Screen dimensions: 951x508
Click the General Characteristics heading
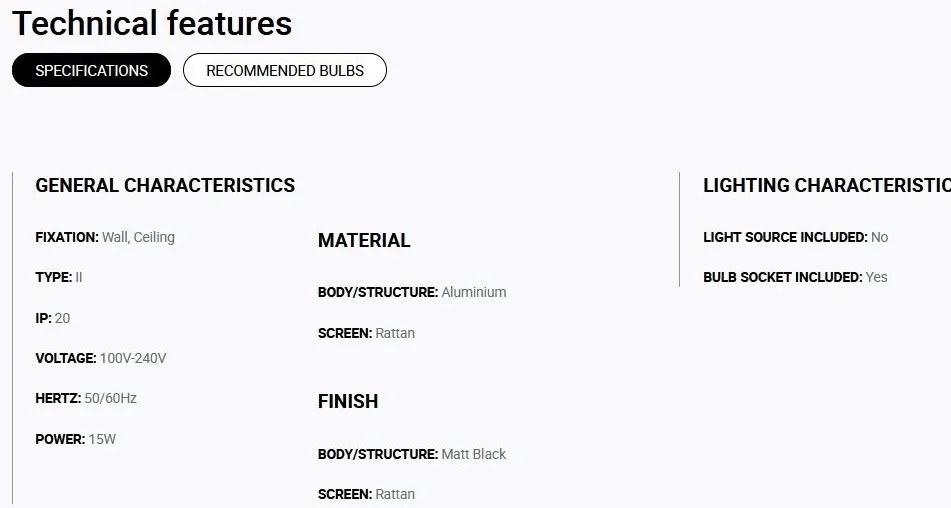165,185
